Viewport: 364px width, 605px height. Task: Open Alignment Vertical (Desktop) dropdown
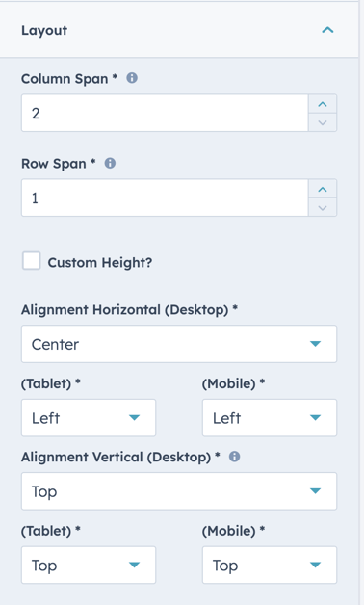(x=179, y=491)
